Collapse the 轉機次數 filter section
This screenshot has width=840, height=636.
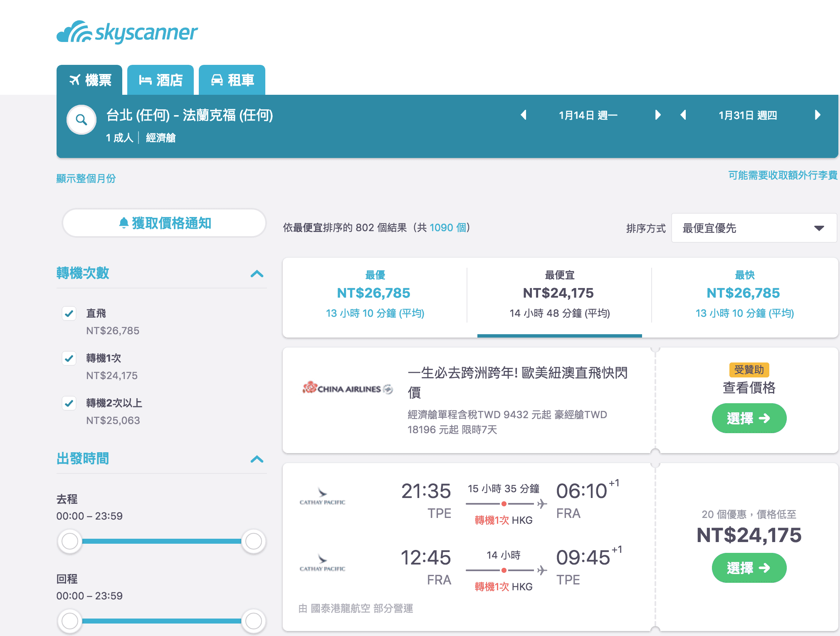click(257, 274)
